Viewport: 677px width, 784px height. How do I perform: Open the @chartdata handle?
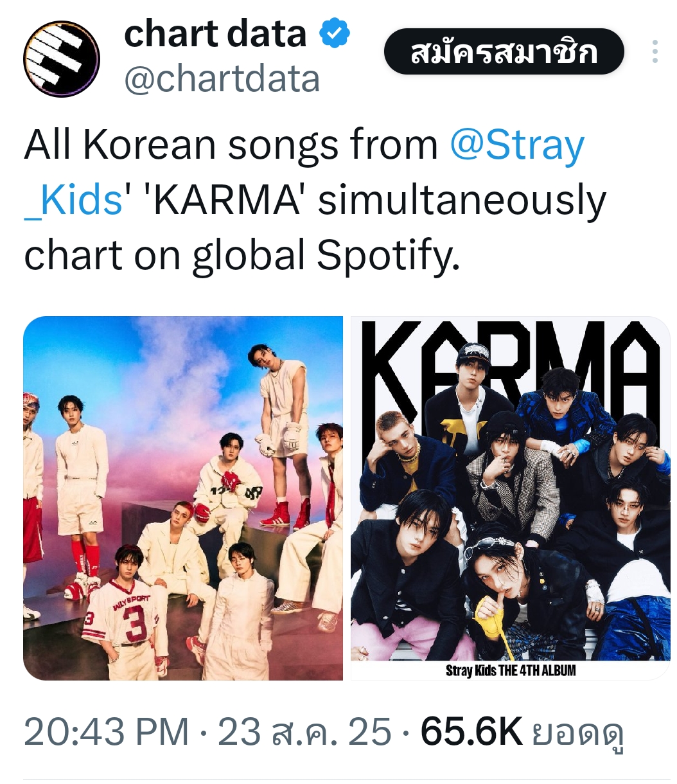(222, 79)
